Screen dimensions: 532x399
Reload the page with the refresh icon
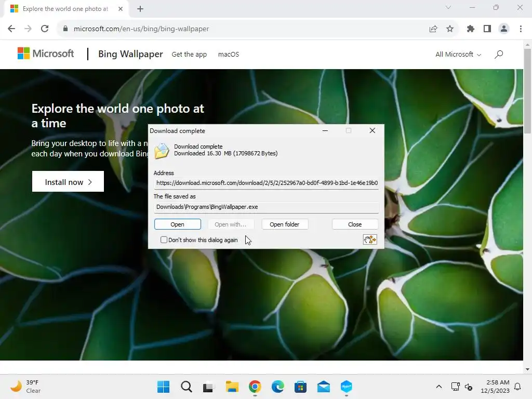[45, 29]
